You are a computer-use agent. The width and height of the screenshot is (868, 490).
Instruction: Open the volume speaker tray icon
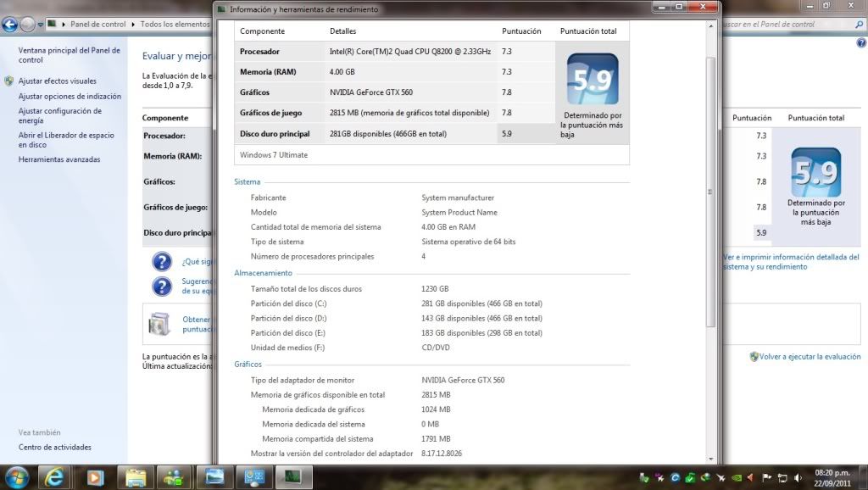coord(798,478)
